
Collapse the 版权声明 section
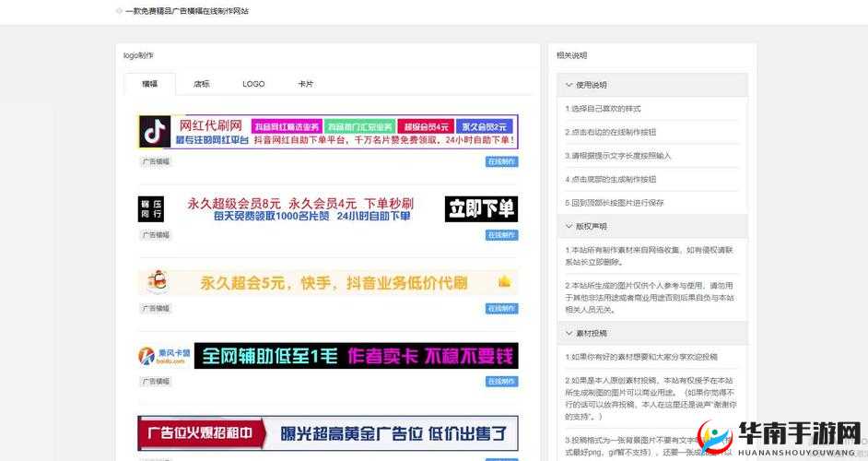pos(652,227)
